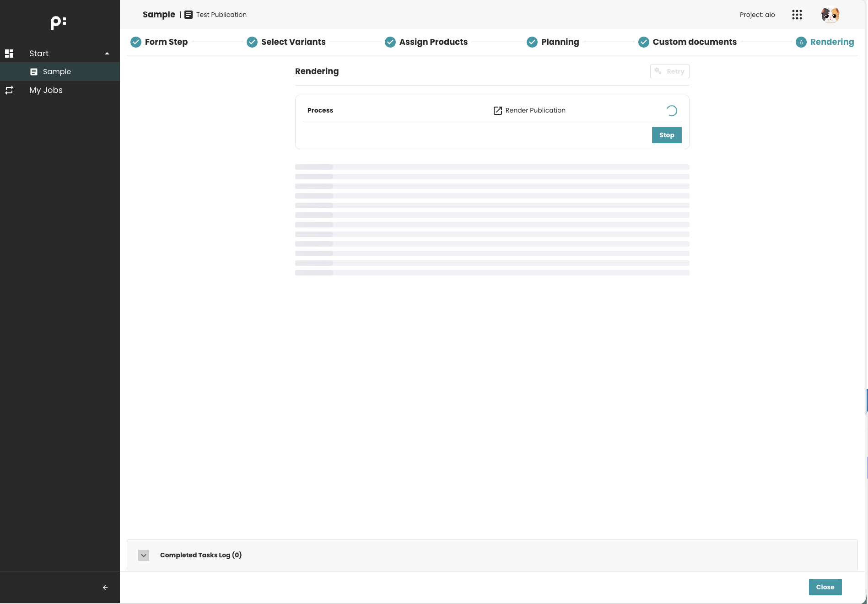Click the Start dashboard grid icon
This screenshot has width=868, height=604.
(x=9, y=54)
